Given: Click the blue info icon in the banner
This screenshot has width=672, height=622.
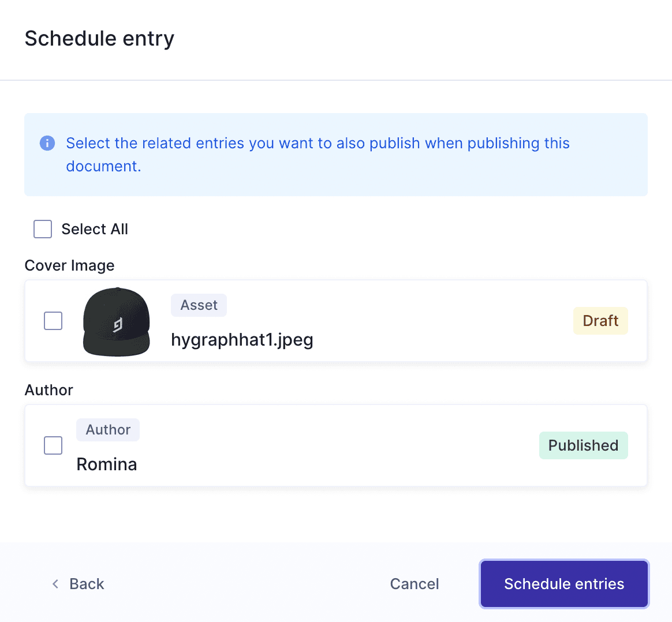Looking at the screenshot, I should click(x=47, y=143).
